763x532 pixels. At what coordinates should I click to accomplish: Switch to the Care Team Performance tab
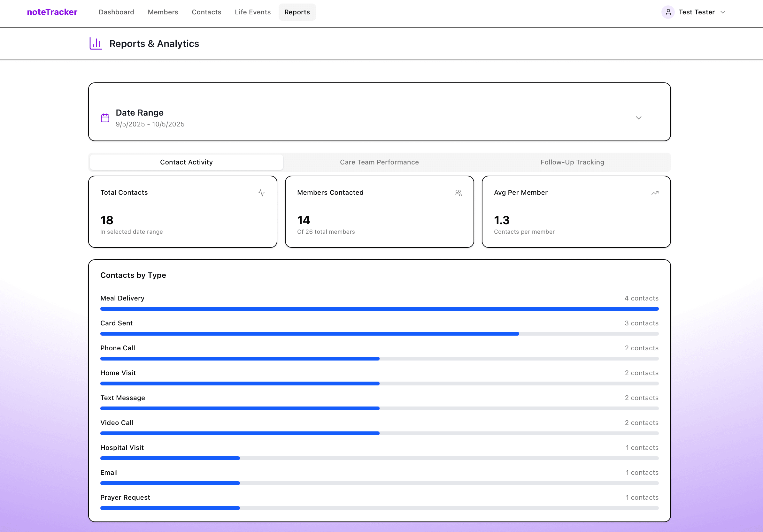point(379,162)
